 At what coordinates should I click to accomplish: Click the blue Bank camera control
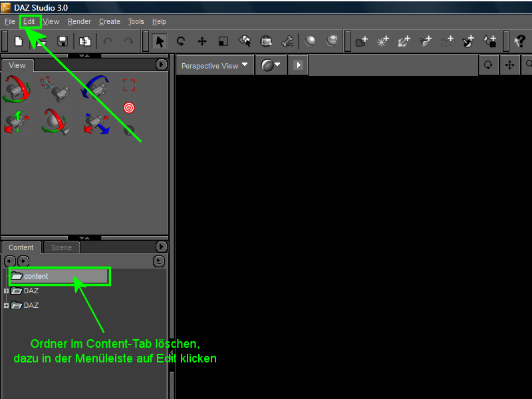95,87
